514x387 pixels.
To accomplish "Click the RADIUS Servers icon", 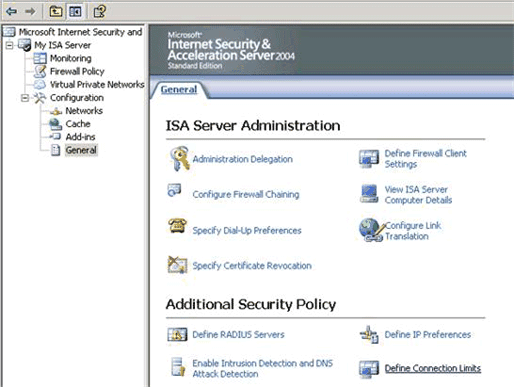I will [177, 334].
